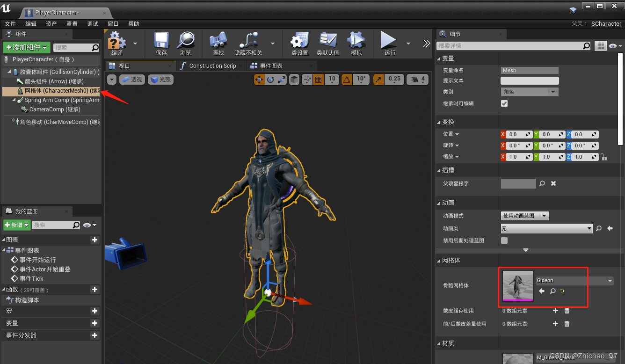Delete elements of 前/后蒙皮差量使用 array

(x=567, y=324)
